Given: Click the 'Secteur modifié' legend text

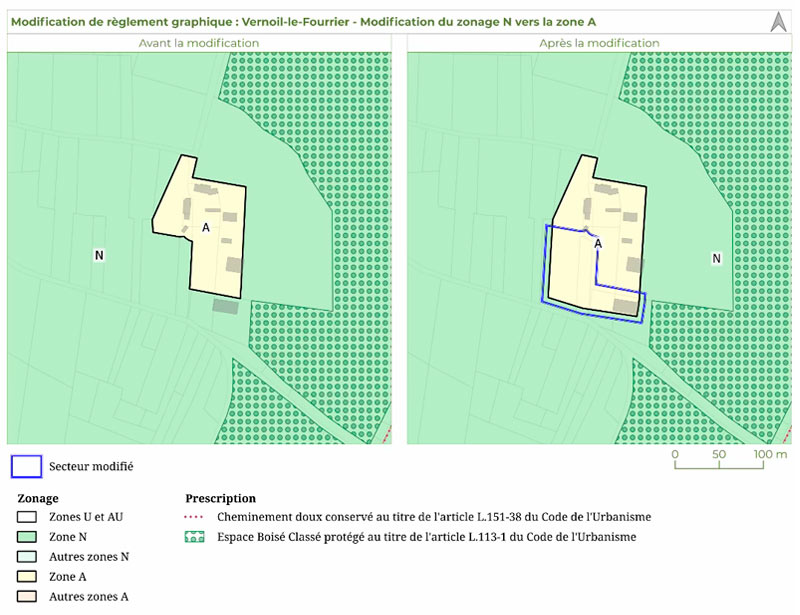Looking at the screenshot, I should pyautogui.click(x=91, y=466).
